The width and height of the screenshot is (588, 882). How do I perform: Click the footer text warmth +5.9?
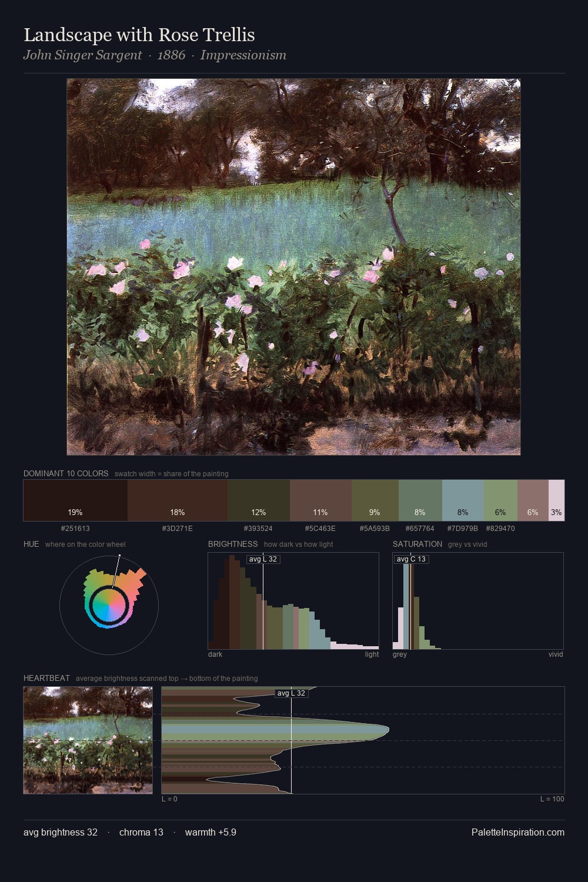click(x=211, y=833)
